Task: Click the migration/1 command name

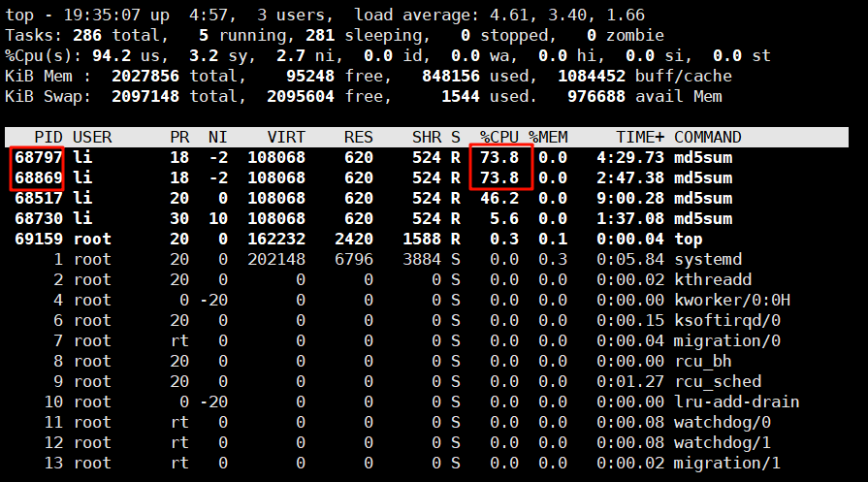Action: 727,464
